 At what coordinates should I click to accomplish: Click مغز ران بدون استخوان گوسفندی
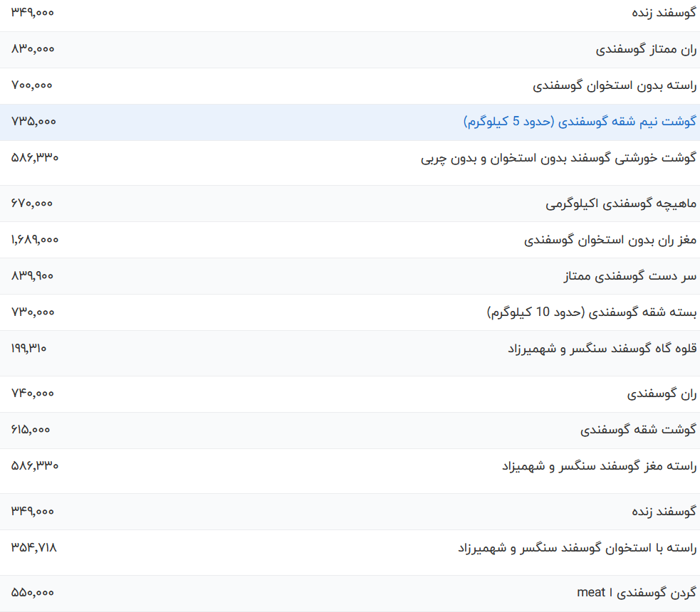(x=610, y=241)
